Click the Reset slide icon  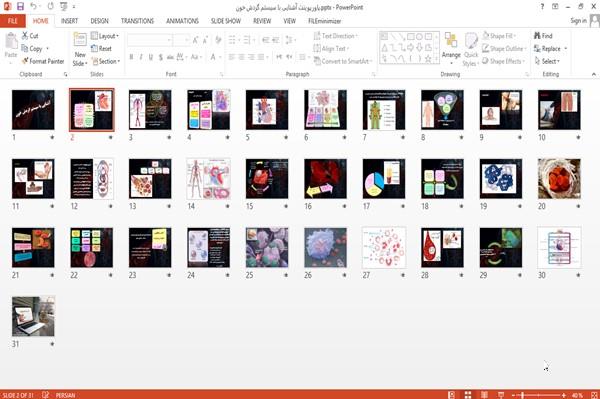(x=94, y=49)
